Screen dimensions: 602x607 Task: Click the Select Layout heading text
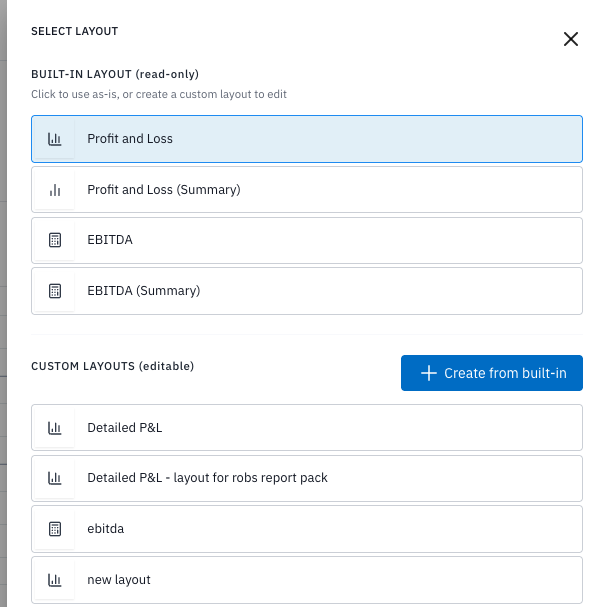pyautogui.click(x=75, y=32)
